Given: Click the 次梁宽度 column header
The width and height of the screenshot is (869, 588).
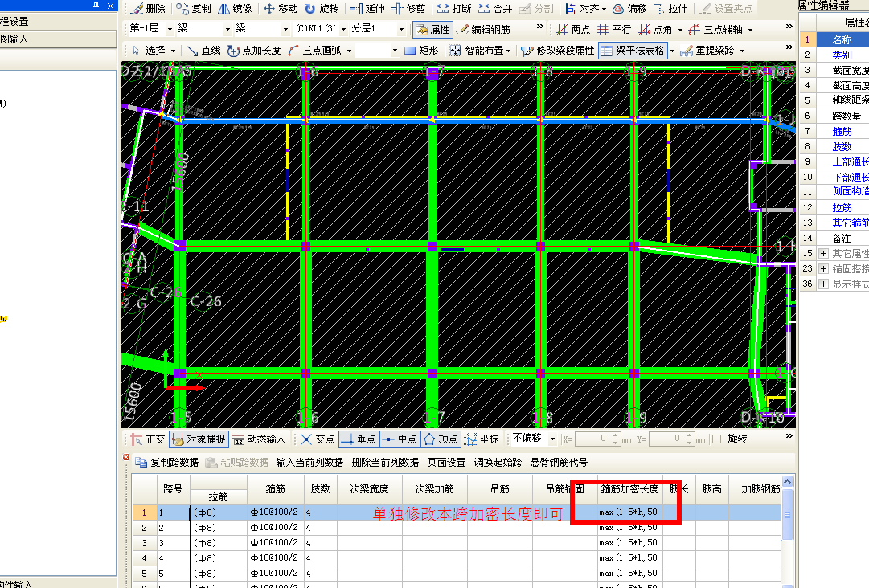Looking at the screenshot, I should click(369, 489).
